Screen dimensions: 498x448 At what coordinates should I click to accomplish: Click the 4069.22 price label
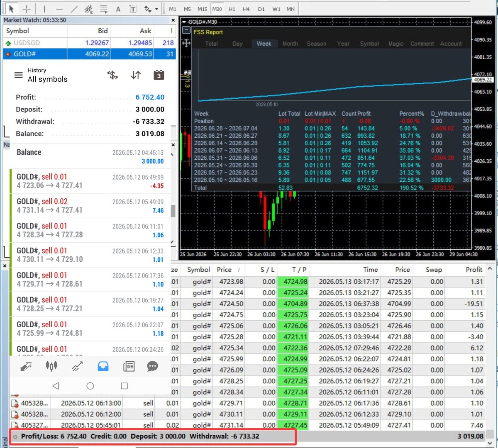click(483, 80)
